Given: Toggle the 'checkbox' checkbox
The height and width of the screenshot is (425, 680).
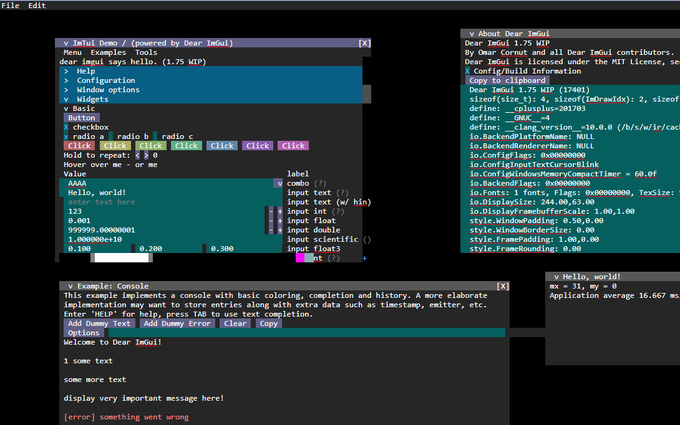Looking at the screenshot, I should pyautogui.click(x=66, y=127).
